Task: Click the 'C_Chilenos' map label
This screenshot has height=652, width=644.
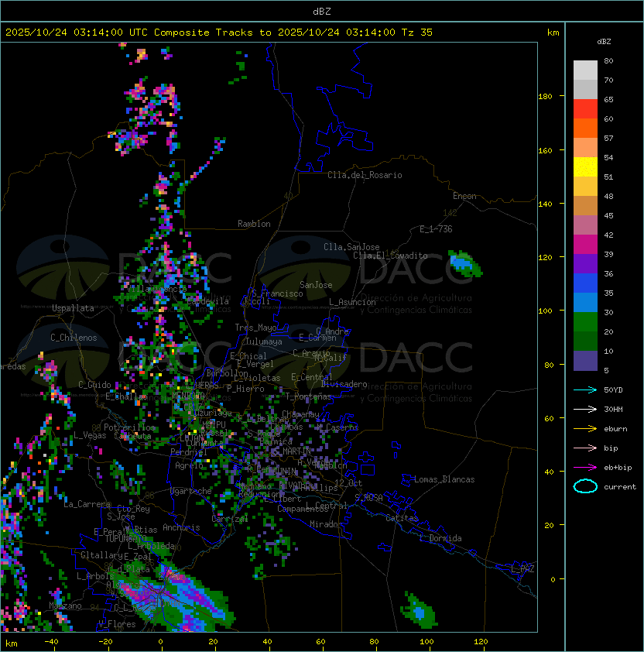Action: (74, 338)
